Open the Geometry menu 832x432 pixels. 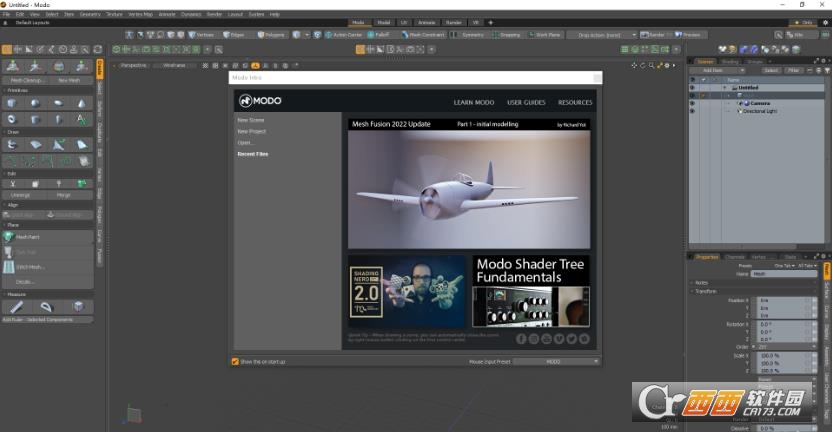coord(90,14)
